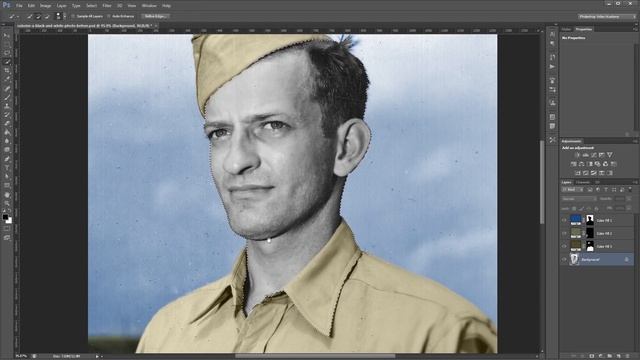Select the Brush tool
Screen dimensions: 640x360
(7, 97)
